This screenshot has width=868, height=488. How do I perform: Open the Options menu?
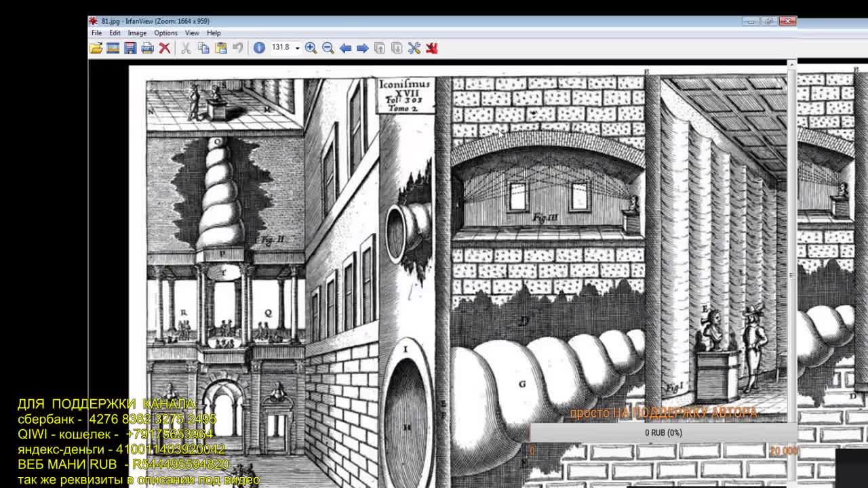point(165,33)
